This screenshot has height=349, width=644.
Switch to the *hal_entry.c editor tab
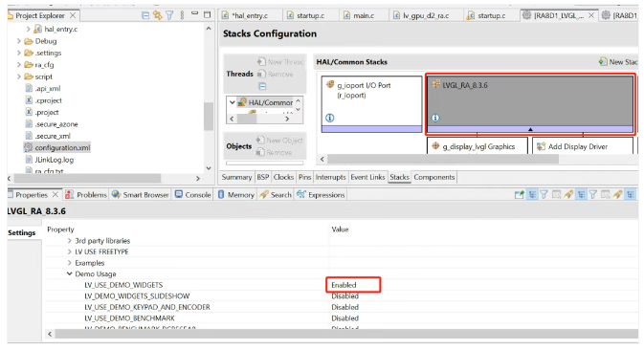tap(245, 15)
